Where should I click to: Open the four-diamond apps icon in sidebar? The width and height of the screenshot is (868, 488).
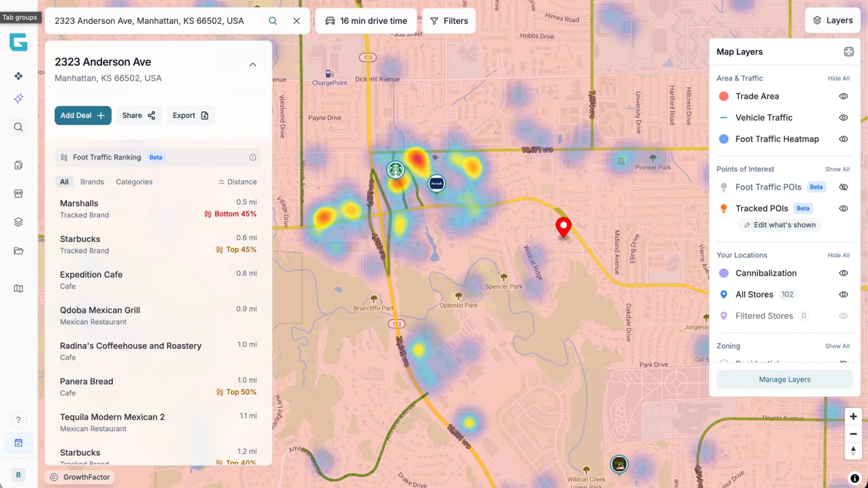[18, 76]
